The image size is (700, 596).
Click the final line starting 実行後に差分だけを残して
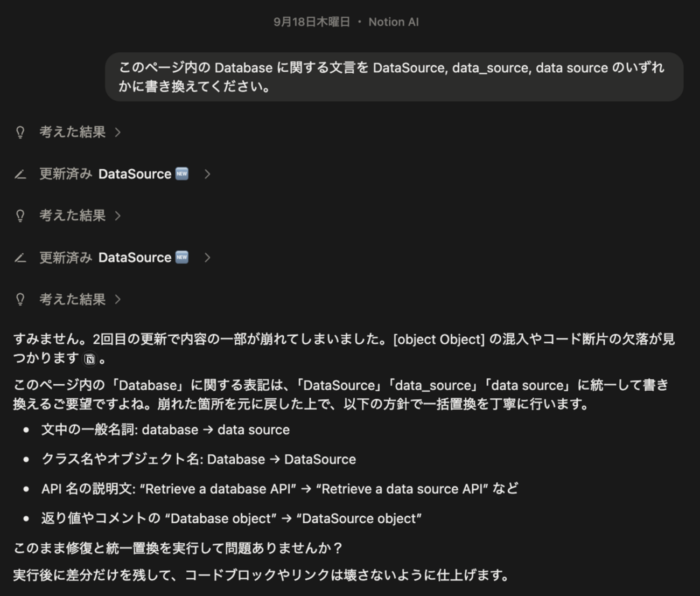pyautogui.click(x=261, y=575)
